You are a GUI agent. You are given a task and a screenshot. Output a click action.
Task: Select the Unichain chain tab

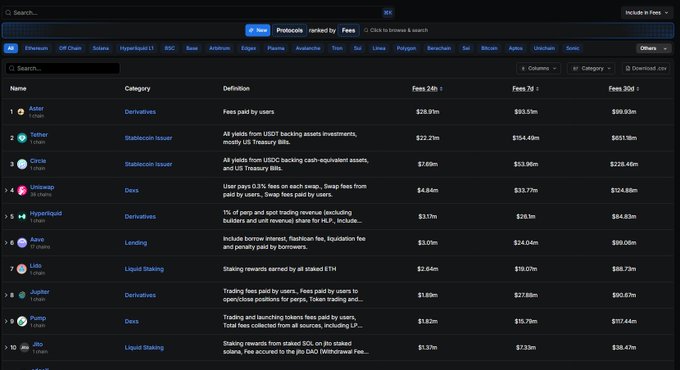(x=544, y=48)
